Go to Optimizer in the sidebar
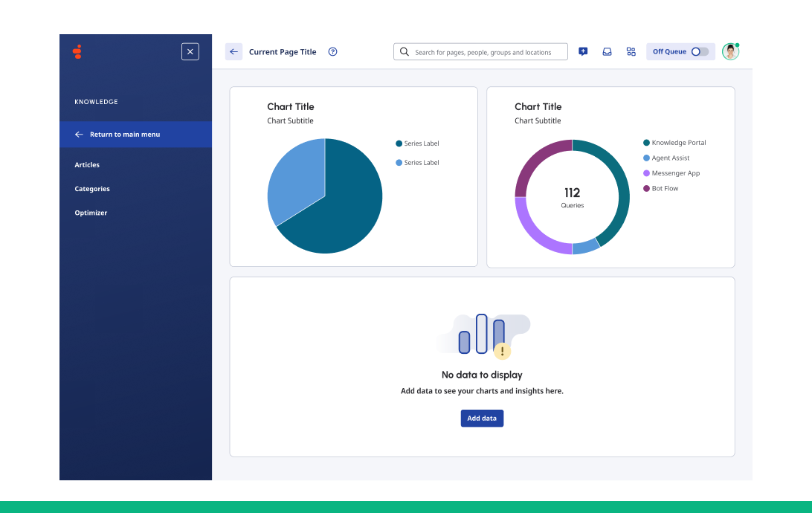 tap(91, 213)
